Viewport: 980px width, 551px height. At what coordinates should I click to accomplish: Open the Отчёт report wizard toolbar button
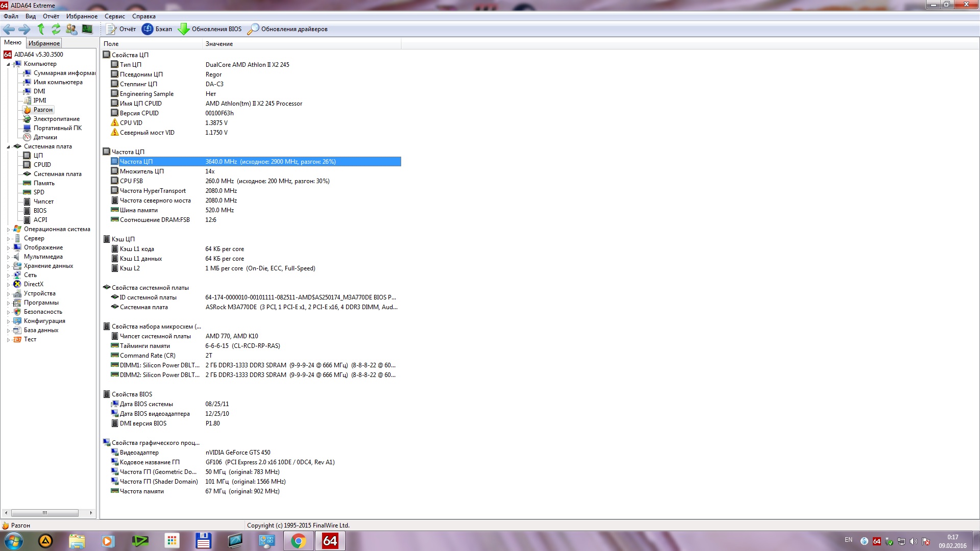click(121, 29)
